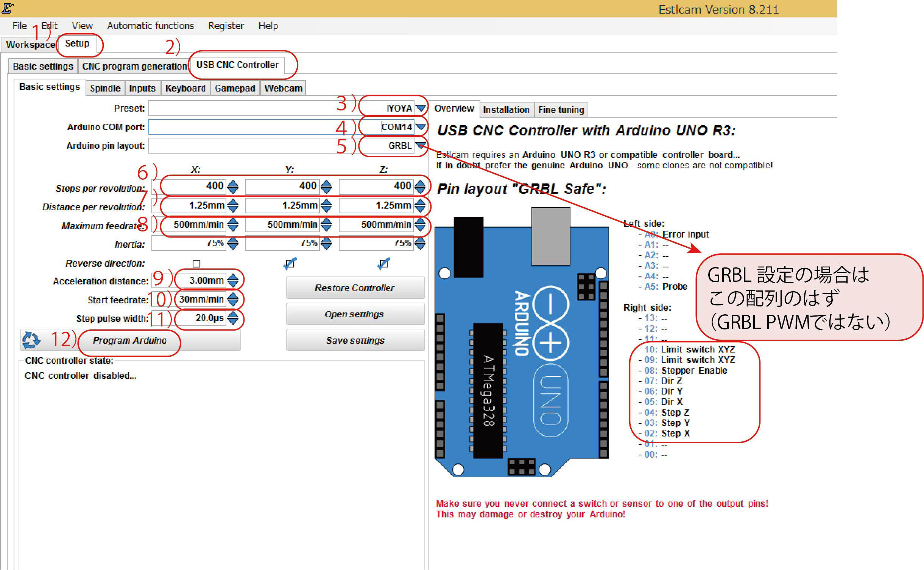
Task: Click the Start feedrate spinner arrows
Action: point(233,299)
